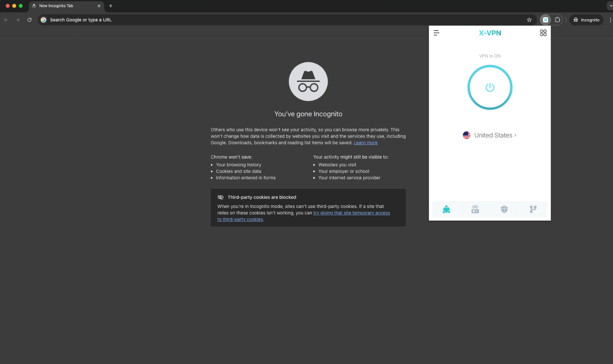
Task: Click 'Cookies and site data' list item
Action: (x=239, y=171)
